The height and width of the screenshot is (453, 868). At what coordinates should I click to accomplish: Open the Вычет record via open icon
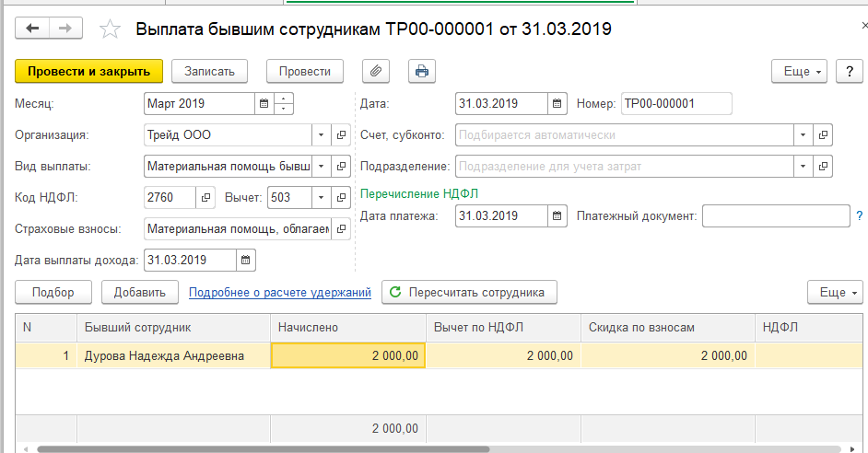[341, 197]
